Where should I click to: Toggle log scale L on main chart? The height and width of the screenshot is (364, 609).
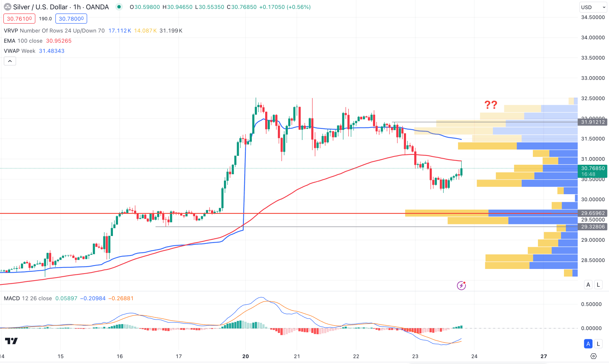point(598,284)
